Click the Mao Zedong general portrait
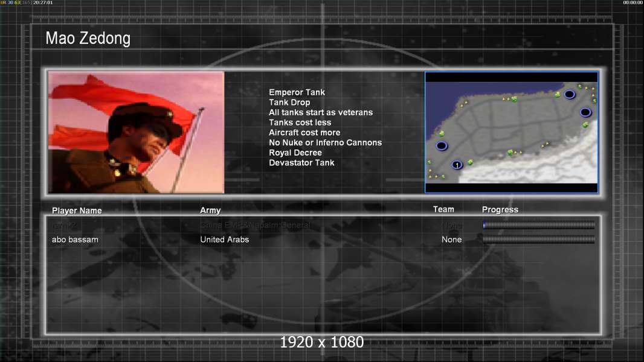 tap(136, 132)
